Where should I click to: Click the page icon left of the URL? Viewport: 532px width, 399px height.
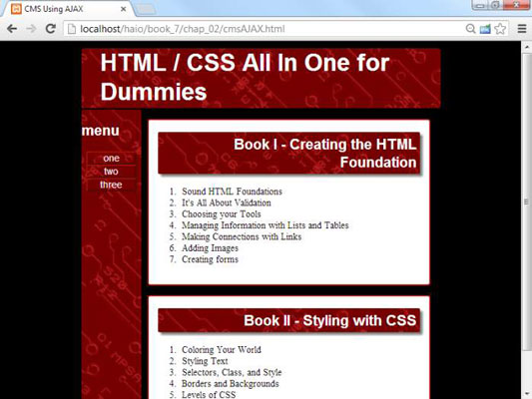pyautogui.click(x=72, y=29)
